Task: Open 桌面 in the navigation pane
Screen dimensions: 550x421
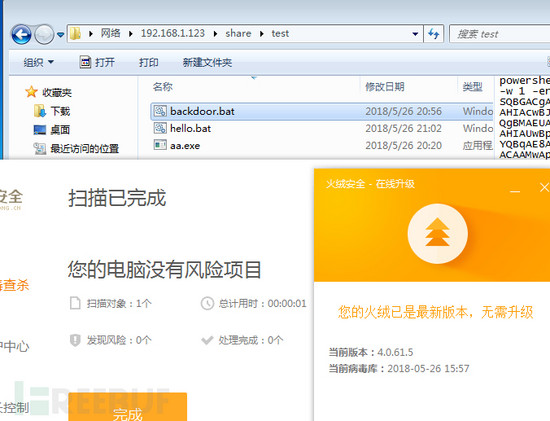Action: click(x=52, y=130)
